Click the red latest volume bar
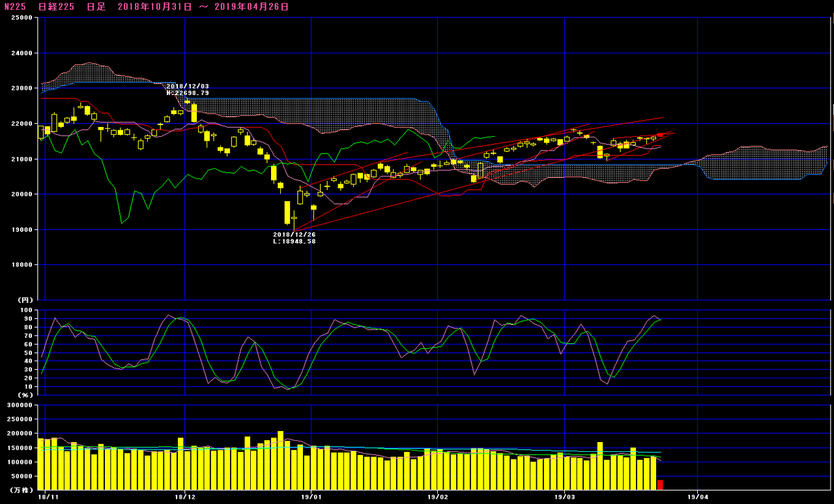The width and height of the screenshot is (834, 504). coord(660,485)
